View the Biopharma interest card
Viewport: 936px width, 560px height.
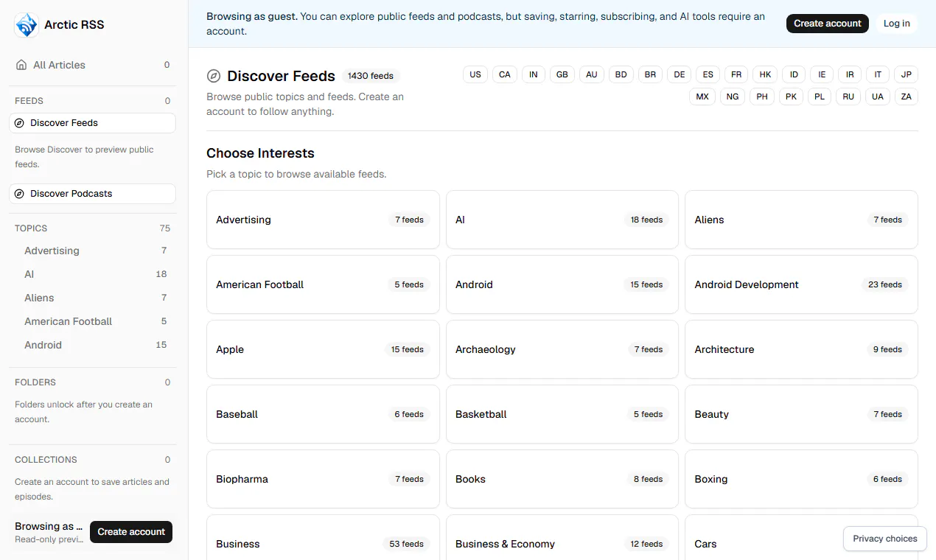tap(323, 479)
